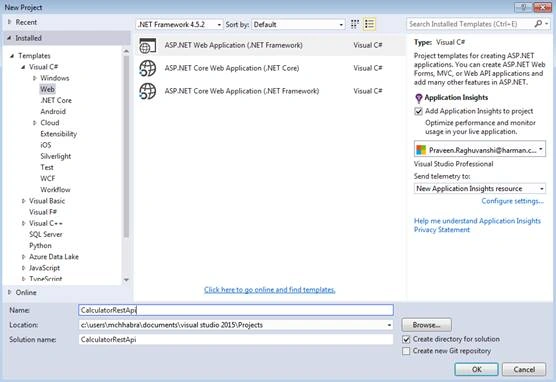556x382 pixels.
Task: Switch templates to medium icons list view
Action: pos(369,24)
